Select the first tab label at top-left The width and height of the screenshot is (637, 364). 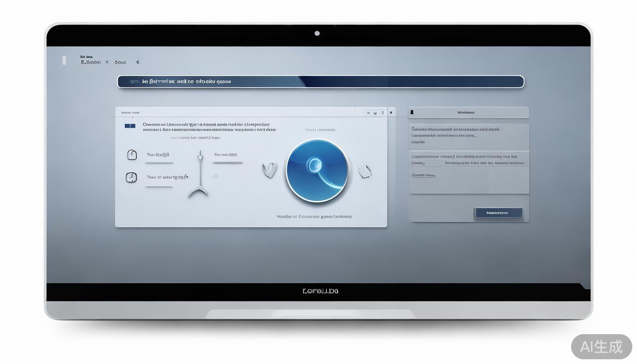91,62
